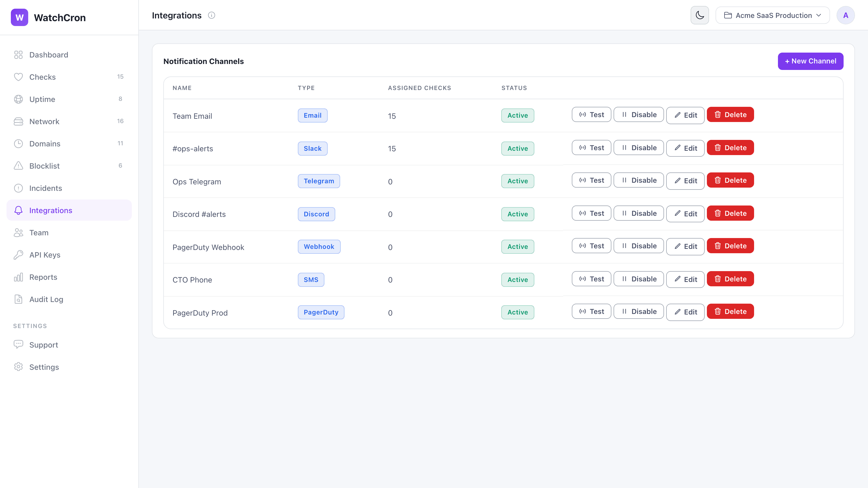Open the Uptime section

click(69, 99)
